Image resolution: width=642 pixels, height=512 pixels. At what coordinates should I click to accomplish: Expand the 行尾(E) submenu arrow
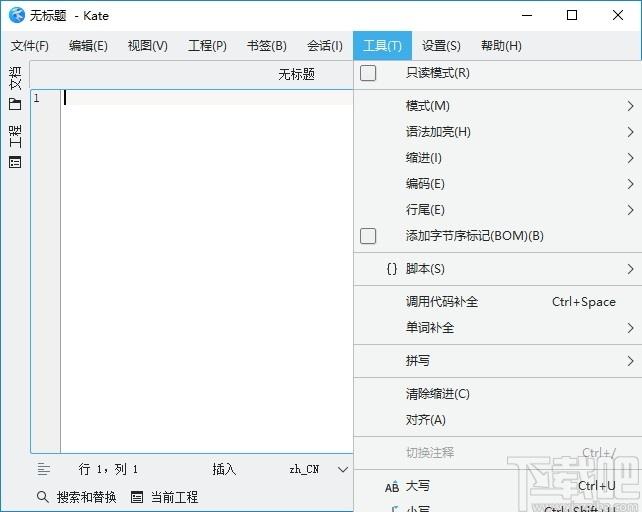[630, 210]
